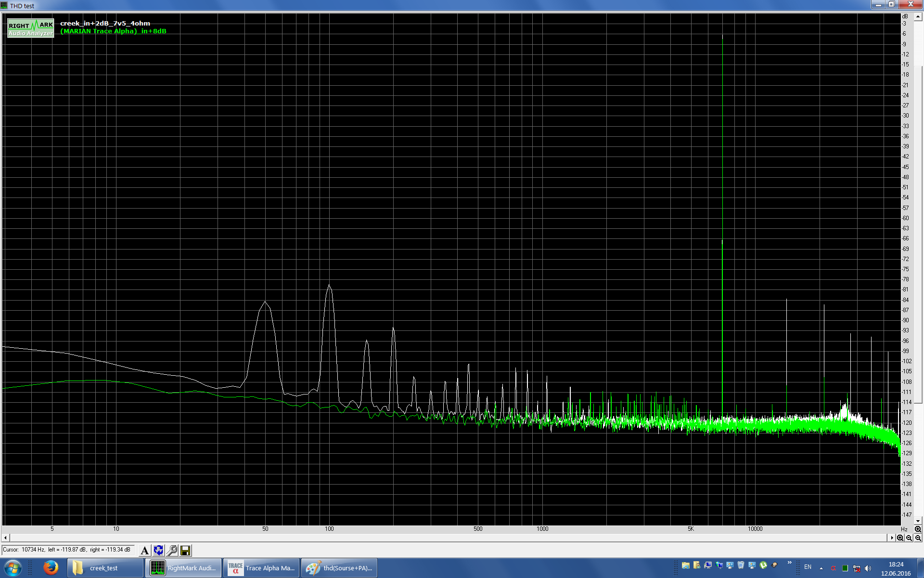
Task: Click the '1000' frequency axis label
Action: [542, 529]
